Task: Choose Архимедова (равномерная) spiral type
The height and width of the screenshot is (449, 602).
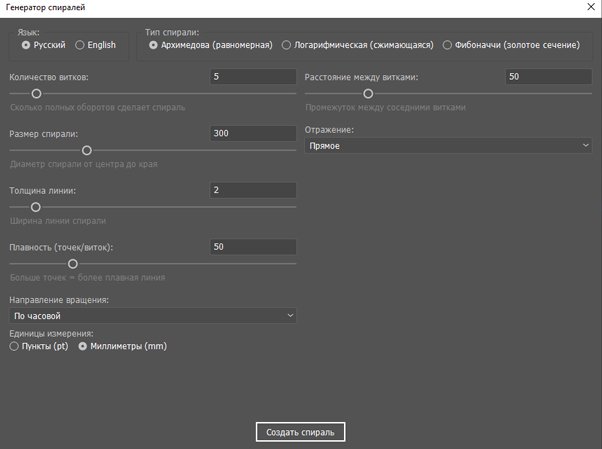Action: pos(153,45)
